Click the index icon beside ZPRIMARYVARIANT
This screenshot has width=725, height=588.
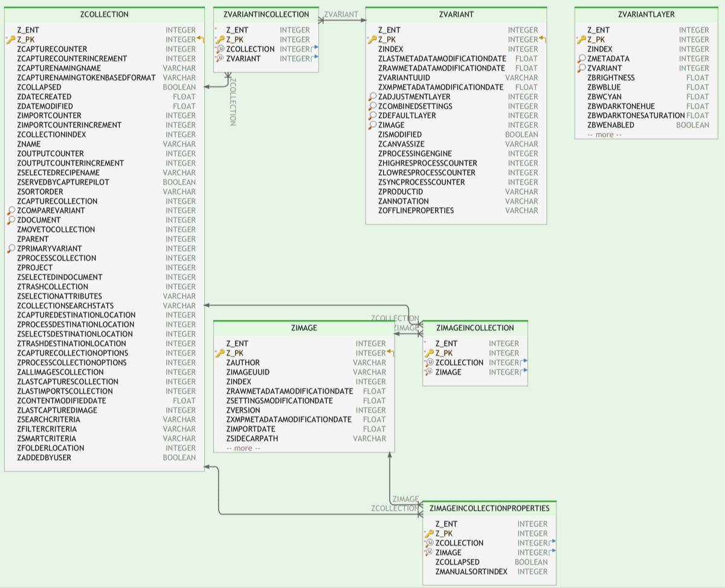tap(10, 249)
